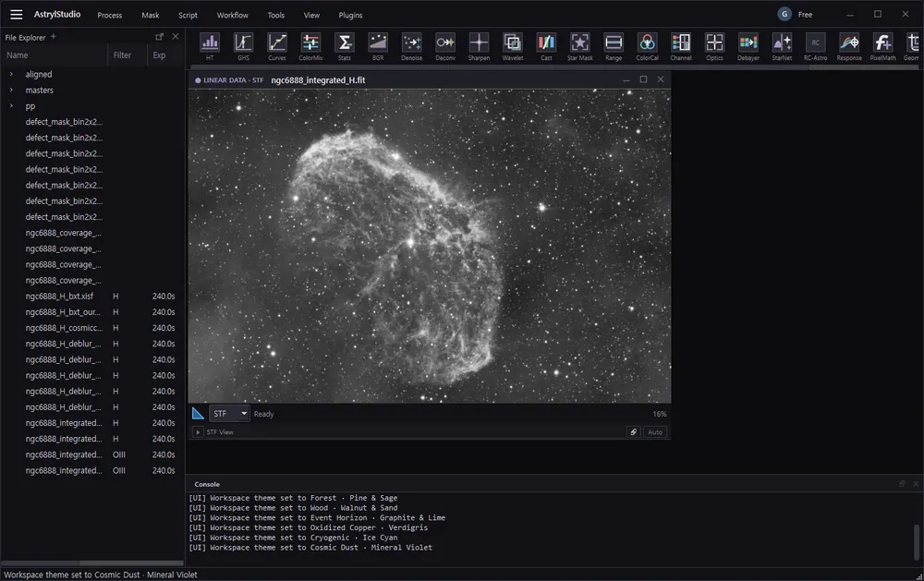Open the Response tool
The height and width of the screenshot is (581, 924).
pos(849,46)
